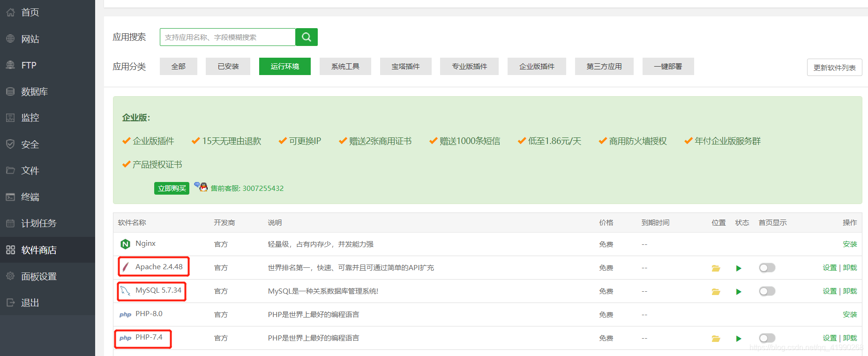Click the Nginx logo icon
Screen dimensions: 868x356
pyautogui.click(x=125, y=244)
